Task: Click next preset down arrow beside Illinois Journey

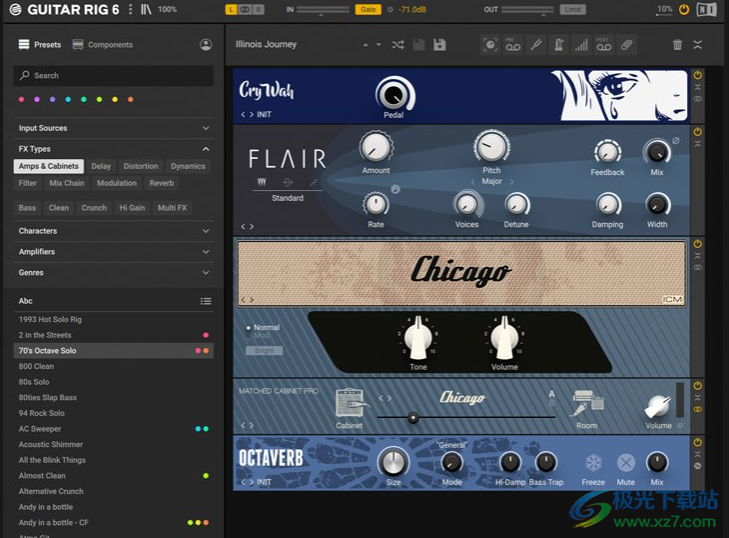Action: click(x=378, y=45)
